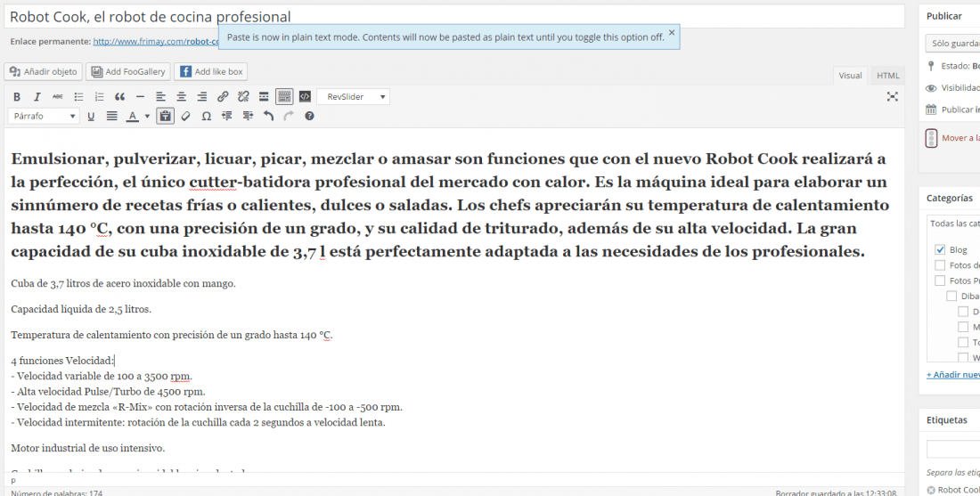Toggle bold formatting

(17, 97)
